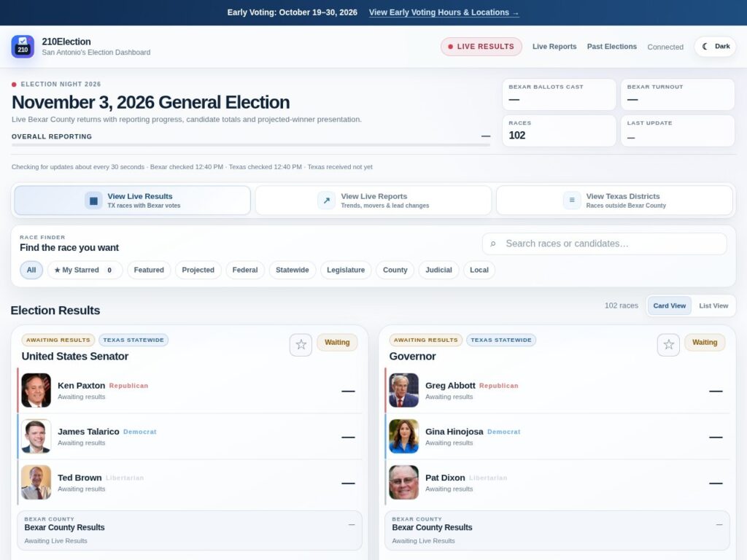Open Live Reports in the header
747x560 pixels.
click(x=554, y=47)
